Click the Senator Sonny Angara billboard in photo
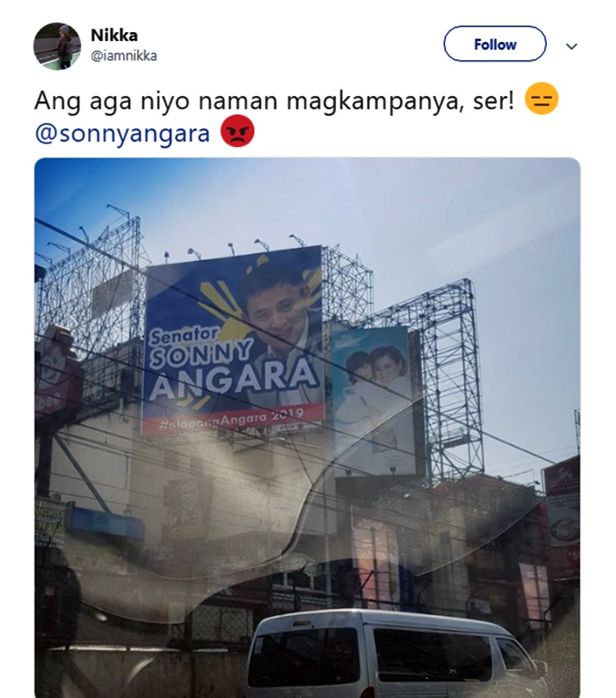Screen dimensions: 616x698 [x=233, y=341]
